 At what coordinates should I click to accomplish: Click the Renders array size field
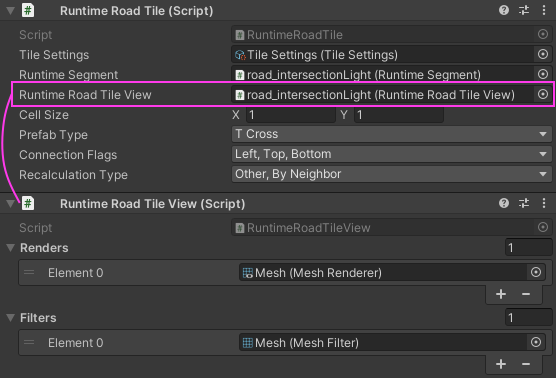(528, 248)
